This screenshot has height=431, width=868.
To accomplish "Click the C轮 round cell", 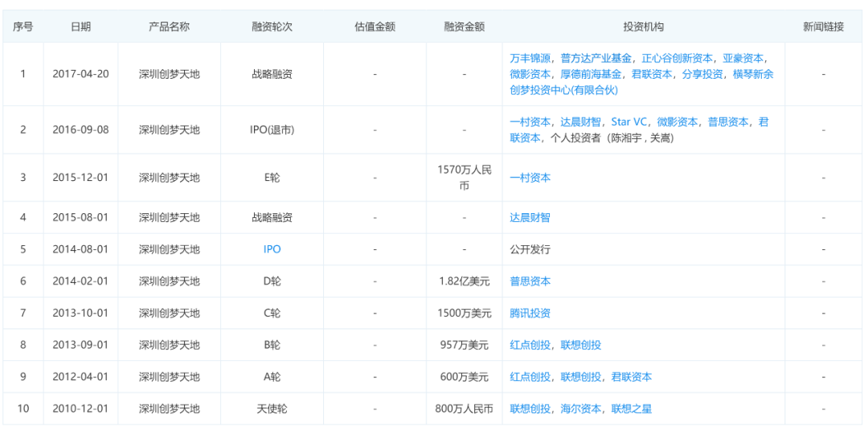I will click(x=272, y=314).
